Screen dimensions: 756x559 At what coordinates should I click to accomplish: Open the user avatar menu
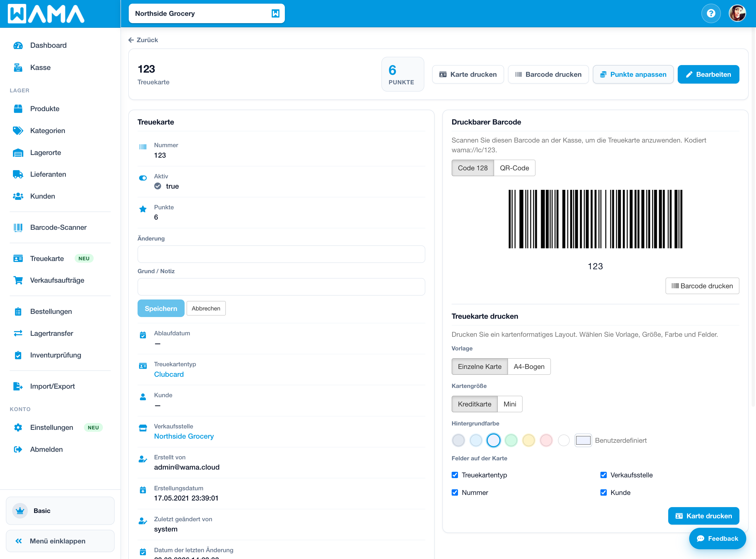(x=737, y=14)
